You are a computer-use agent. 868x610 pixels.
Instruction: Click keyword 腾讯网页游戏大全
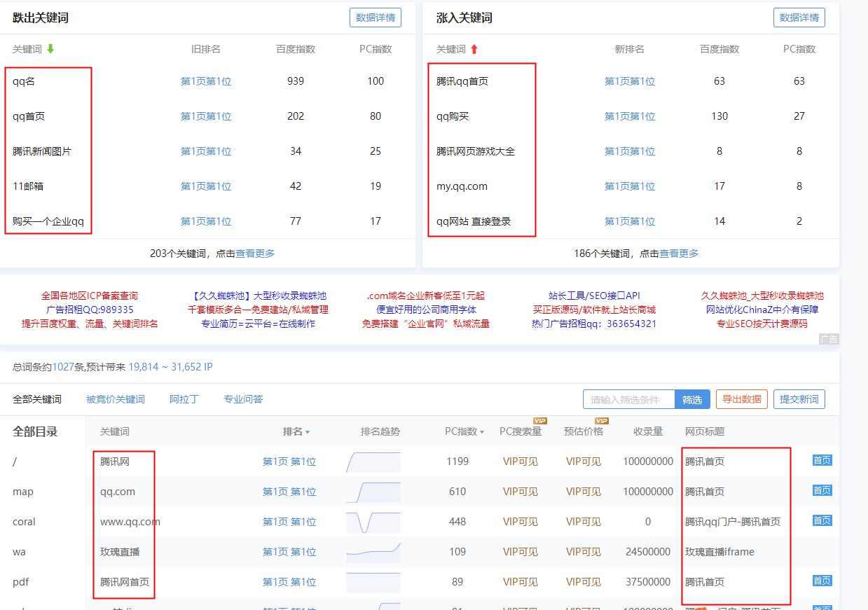476,151
